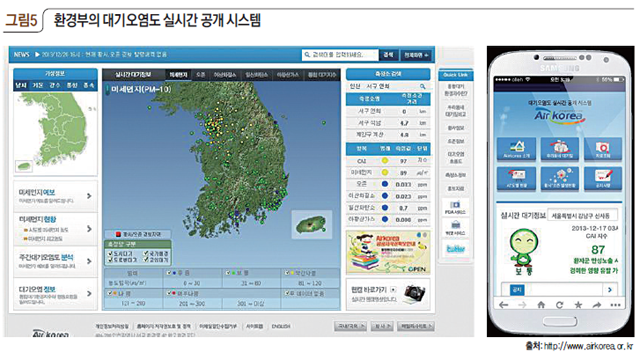Tap the star bookmark icon on the phone

click(x=578, y=304)
